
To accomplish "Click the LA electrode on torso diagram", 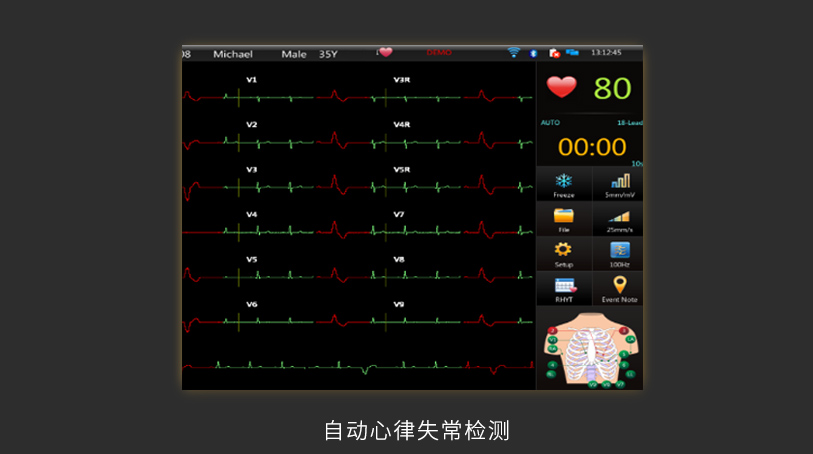I will (x=630, y=339).
